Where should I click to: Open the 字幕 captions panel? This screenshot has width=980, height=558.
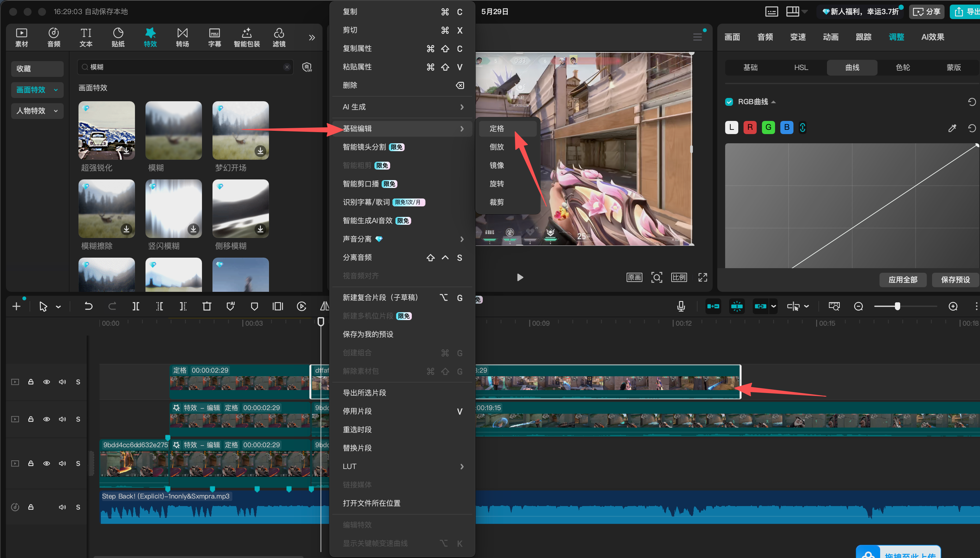214,37
